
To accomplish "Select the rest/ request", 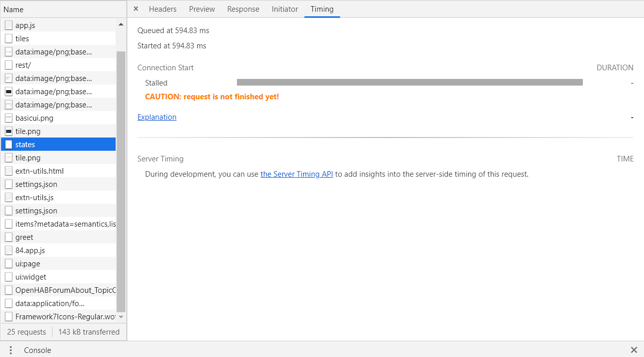I will (x=23, y=65).
